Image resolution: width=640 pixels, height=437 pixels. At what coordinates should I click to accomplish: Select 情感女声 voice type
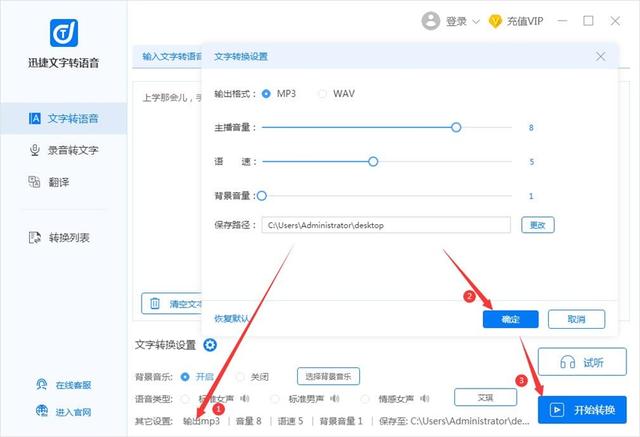click(x=365, y=399)
